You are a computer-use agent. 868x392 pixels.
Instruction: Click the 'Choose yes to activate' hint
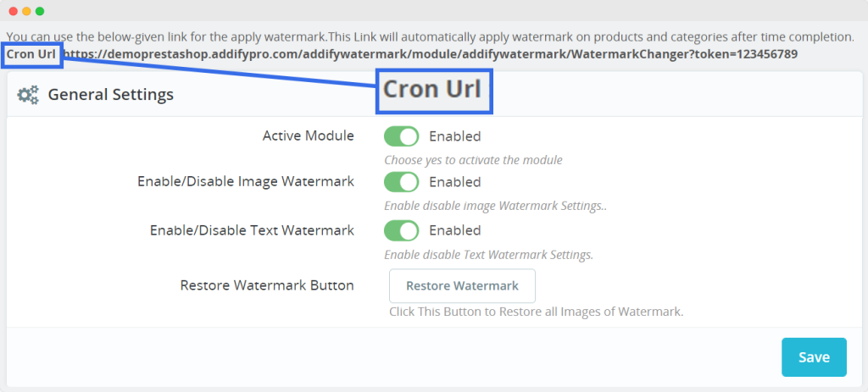473,160
